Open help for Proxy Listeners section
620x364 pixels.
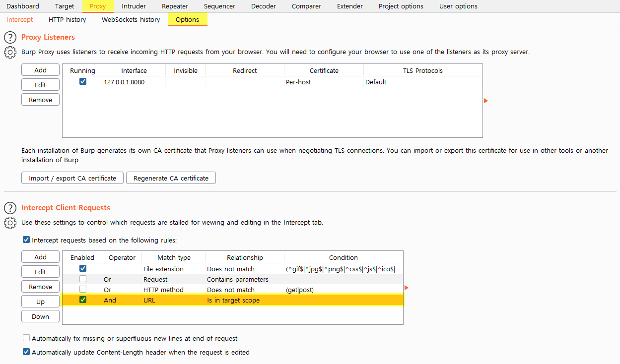pos(10,37)
